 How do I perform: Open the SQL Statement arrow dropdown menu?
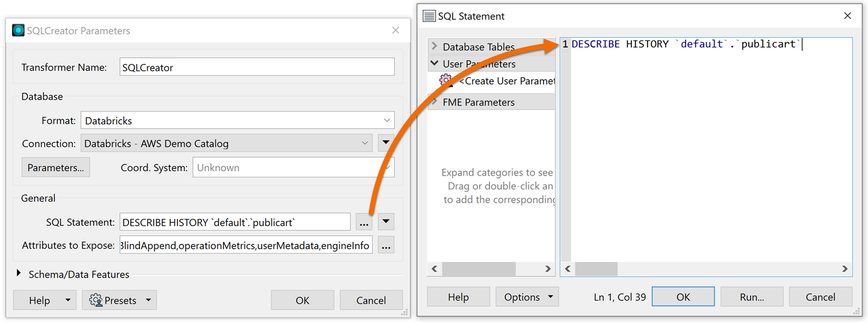[x=386, y=222]
